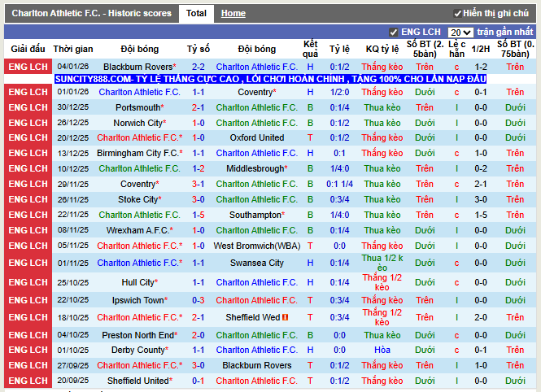541x392 pixels.
Task: Click the 3-0 score of Stoke City match
Action: point(198,199)
